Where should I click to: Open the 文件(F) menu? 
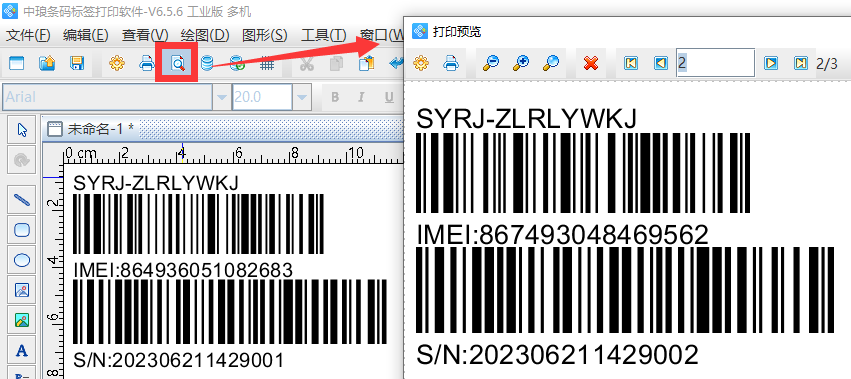tap(28, 35)
